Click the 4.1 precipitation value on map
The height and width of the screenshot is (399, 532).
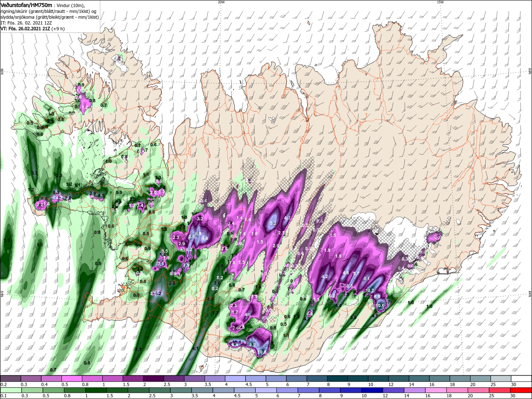pos(367,278)
